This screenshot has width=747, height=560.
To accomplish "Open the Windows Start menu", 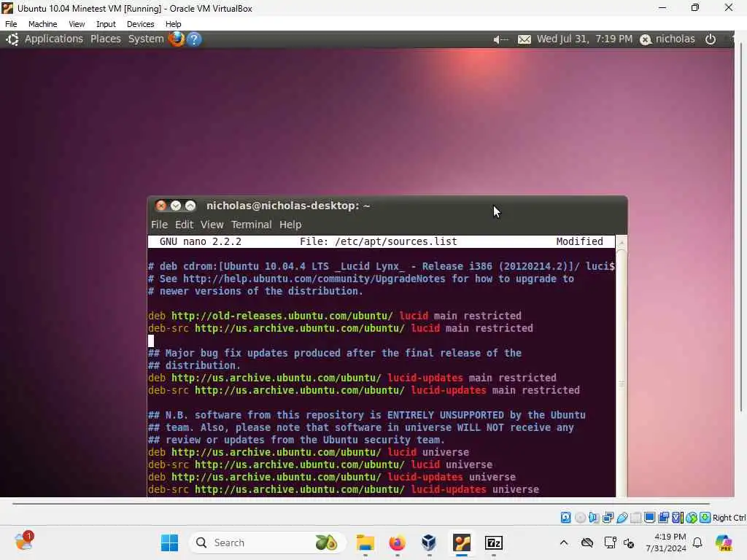I will click(169, 542).
